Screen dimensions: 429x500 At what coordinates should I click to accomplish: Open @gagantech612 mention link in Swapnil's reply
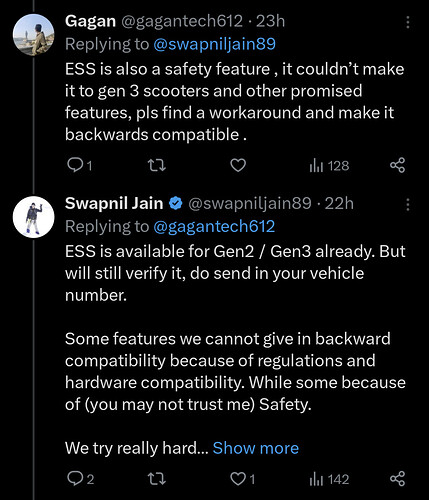point(214,226)
